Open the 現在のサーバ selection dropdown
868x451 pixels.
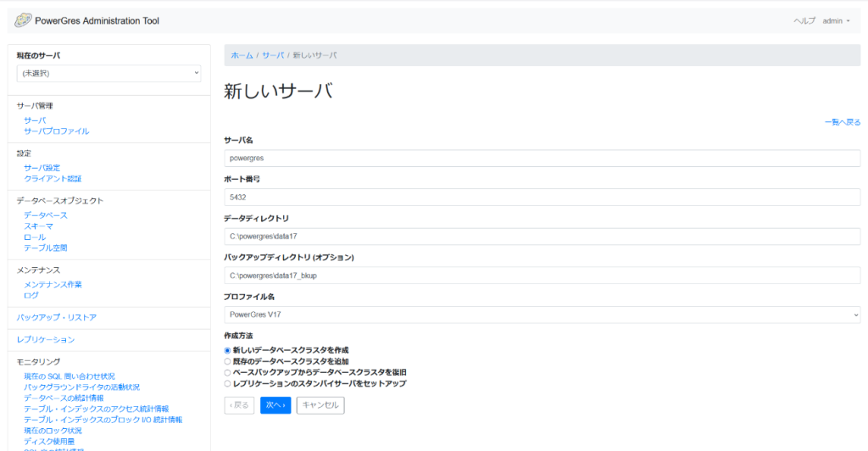109,73
